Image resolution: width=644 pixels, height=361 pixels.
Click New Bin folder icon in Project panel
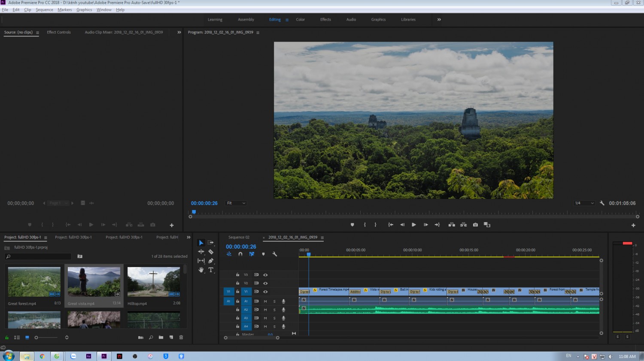coord(161,337)
